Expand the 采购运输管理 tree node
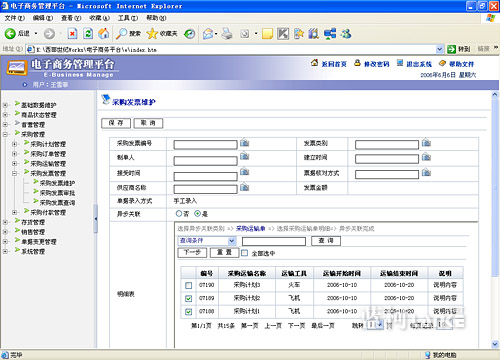The height and width of the screenshot is (360, 500). tap(14, 163)
